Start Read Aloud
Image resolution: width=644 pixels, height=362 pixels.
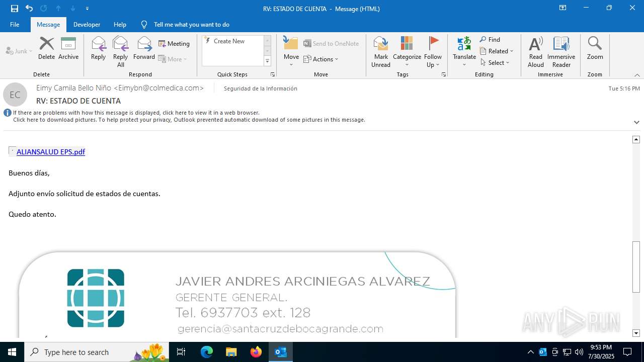[536, 52]
